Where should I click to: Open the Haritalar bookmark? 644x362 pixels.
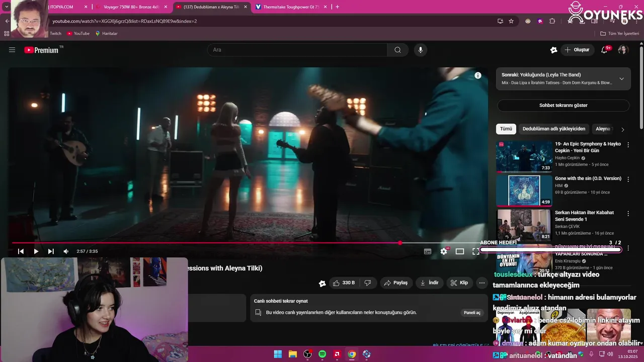[x=106, y=34]
